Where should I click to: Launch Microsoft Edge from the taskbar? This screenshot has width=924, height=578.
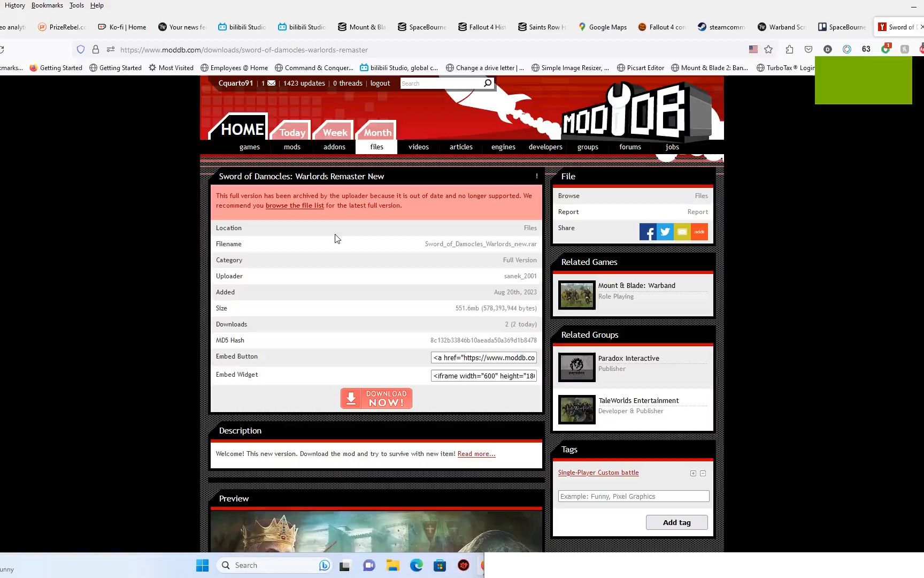pos(417,565)
